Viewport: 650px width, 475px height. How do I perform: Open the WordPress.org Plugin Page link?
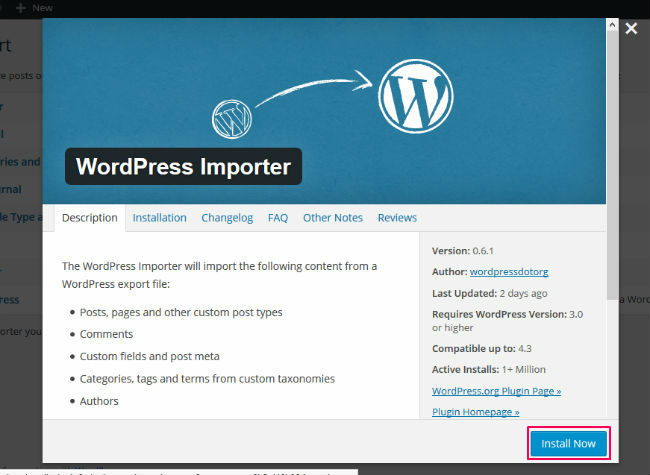click(497, 391)
